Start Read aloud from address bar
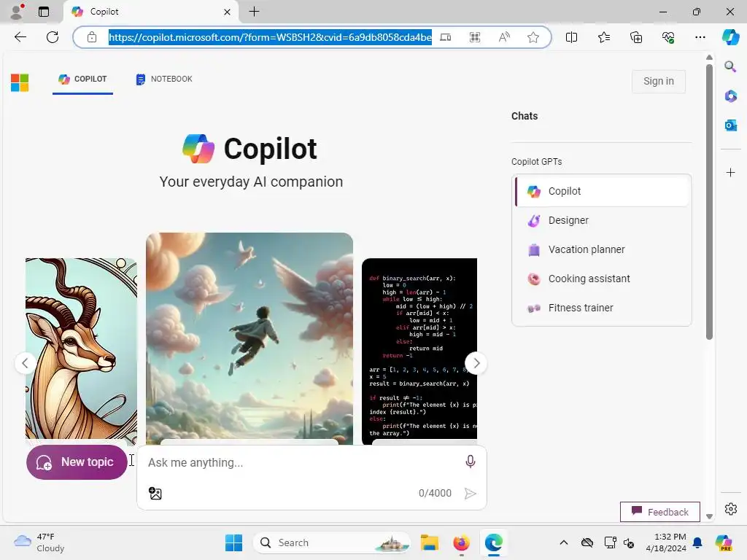This screenshot has width=747, height=560. click(504, 37)
